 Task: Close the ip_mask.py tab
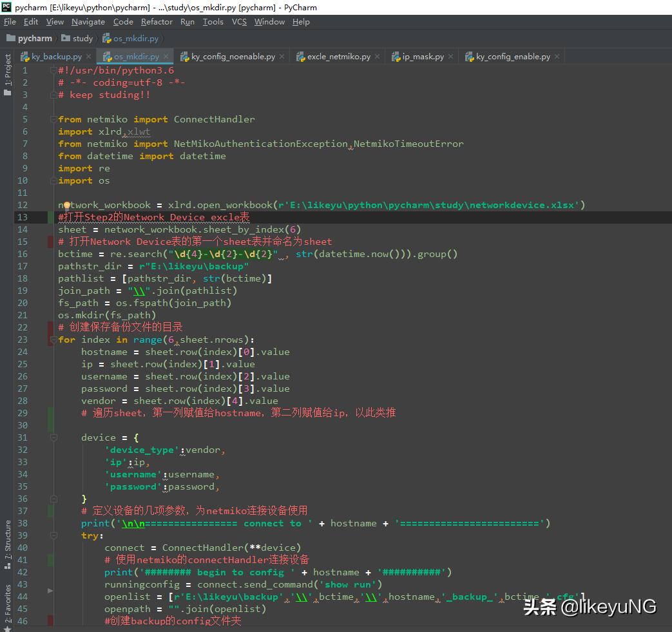pos(451,57)
